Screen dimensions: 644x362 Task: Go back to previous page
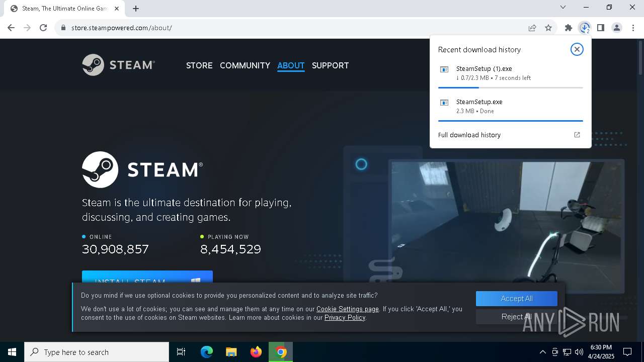(x=11, y=28)
